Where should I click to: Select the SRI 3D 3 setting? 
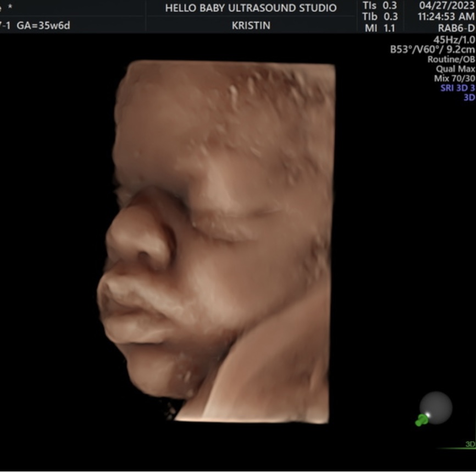point(457,88)
